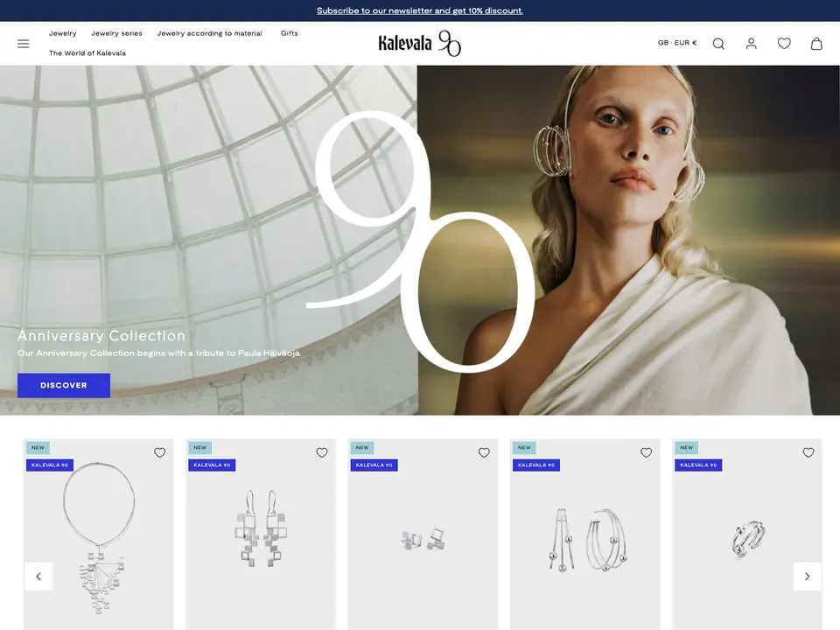
Task: Favorite the ring product with heart icon
Action: (x=808, y=452)
